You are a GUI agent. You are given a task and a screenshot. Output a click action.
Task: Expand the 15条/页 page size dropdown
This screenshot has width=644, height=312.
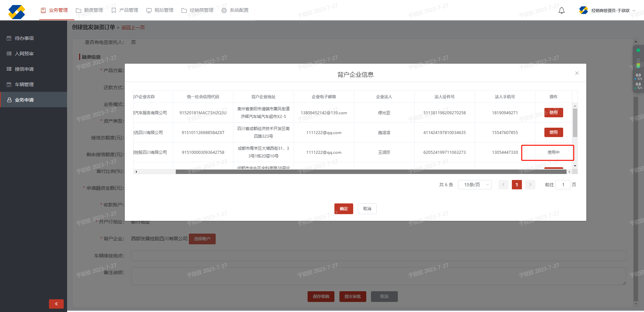tap(475, 185)
